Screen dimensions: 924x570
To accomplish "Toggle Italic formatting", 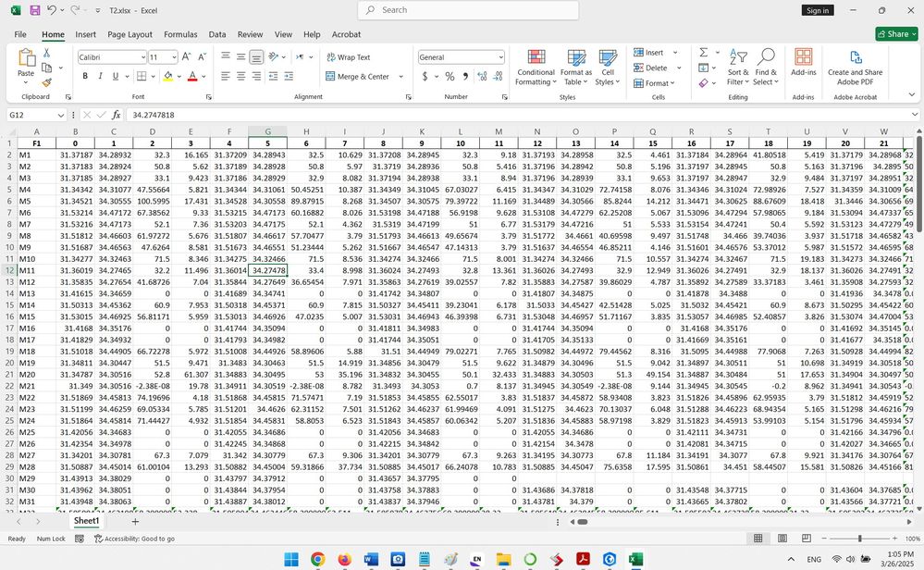I will point(100,76).
